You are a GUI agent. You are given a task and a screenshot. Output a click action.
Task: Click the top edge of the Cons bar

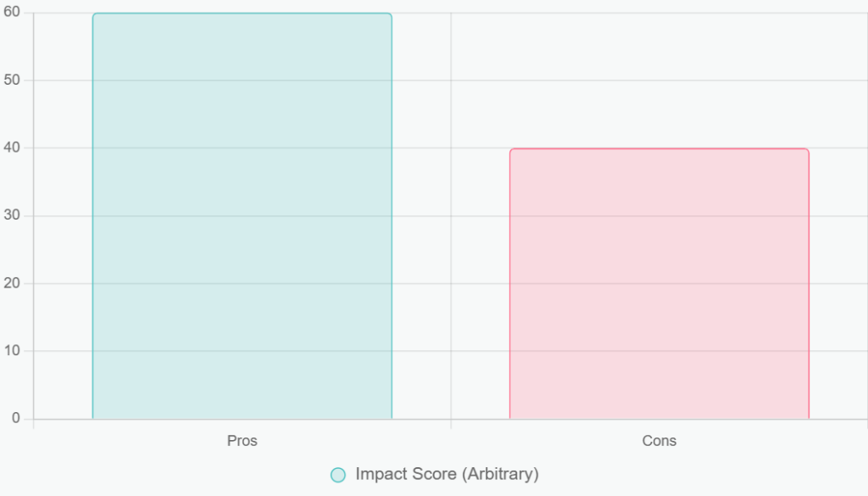[659, 149]
